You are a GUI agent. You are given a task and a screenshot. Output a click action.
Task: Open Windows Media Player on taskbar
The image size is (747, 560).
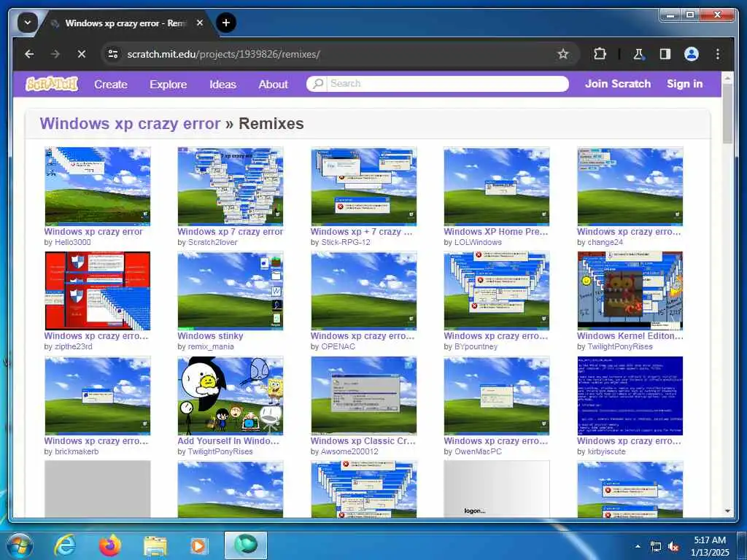click(198, 545)
